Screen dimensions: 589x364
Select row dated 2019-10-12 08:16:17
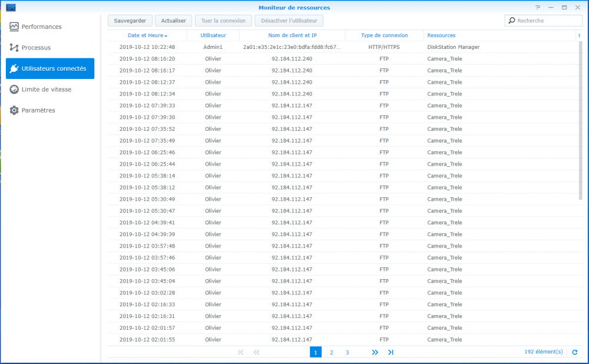(343, 70)
